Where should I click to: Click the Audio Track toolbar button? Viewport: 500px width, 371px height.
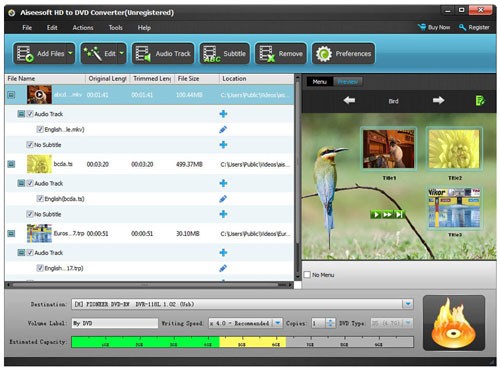[x=163, y=53]
